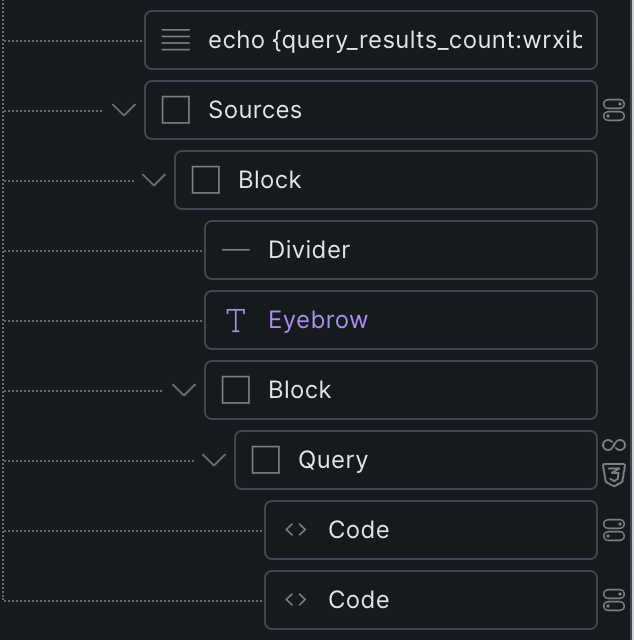This screenshot has height=640, width=634.
Task: Collapse the Block under Sources
Action: [x=154, y=180]
